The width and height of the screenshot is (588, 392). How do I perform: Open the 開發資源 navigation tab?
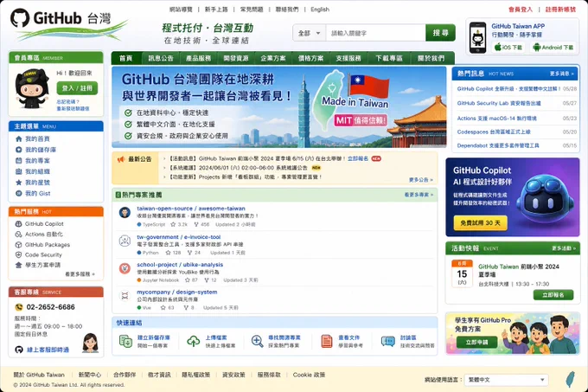tap(236, 58)
